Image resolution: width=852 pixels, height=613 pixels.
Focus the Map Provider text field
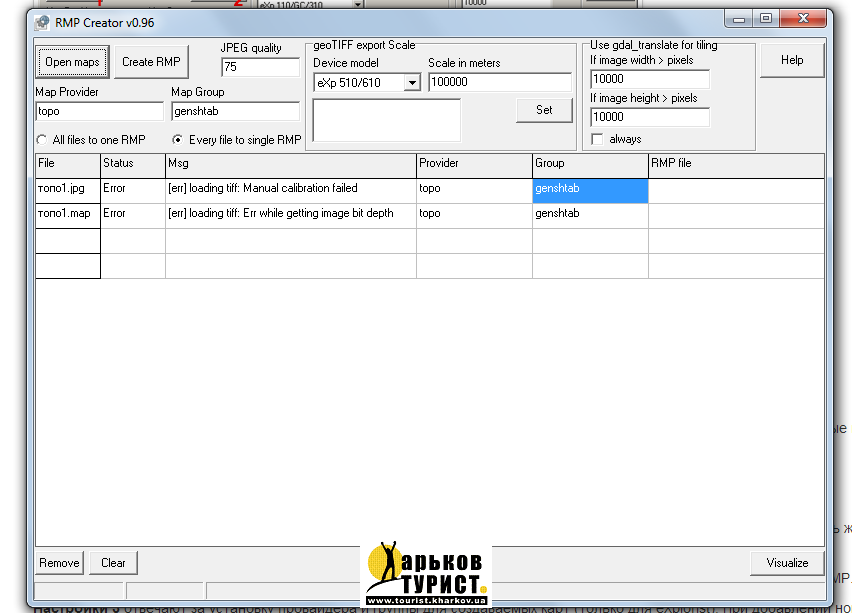pos(99,111)
